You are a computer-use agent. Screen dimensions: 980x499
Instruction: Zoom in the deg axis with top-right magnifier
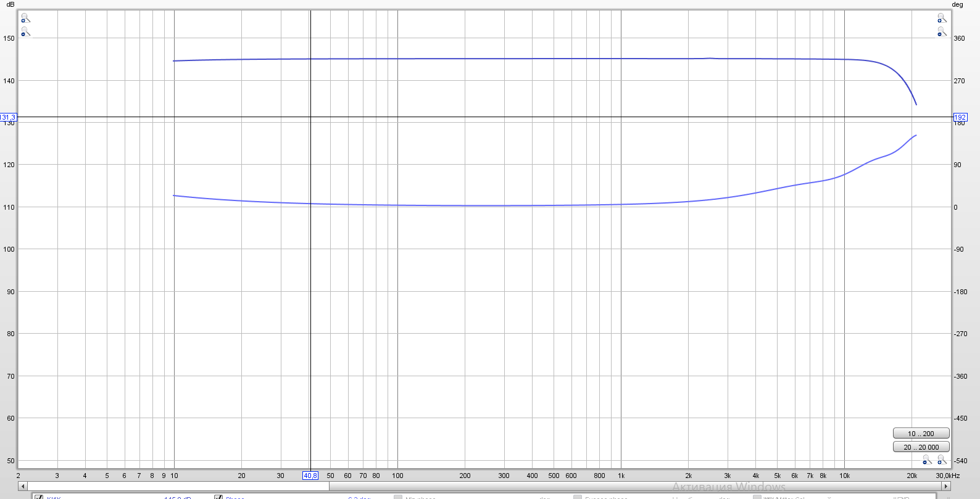coord(942,19)
